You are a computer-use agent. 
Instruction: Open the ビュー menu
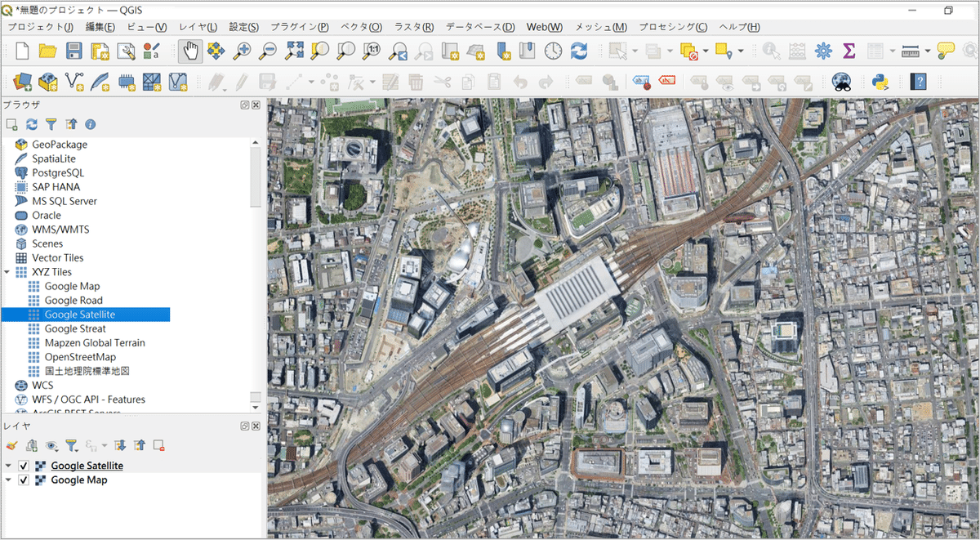(147, 27)
